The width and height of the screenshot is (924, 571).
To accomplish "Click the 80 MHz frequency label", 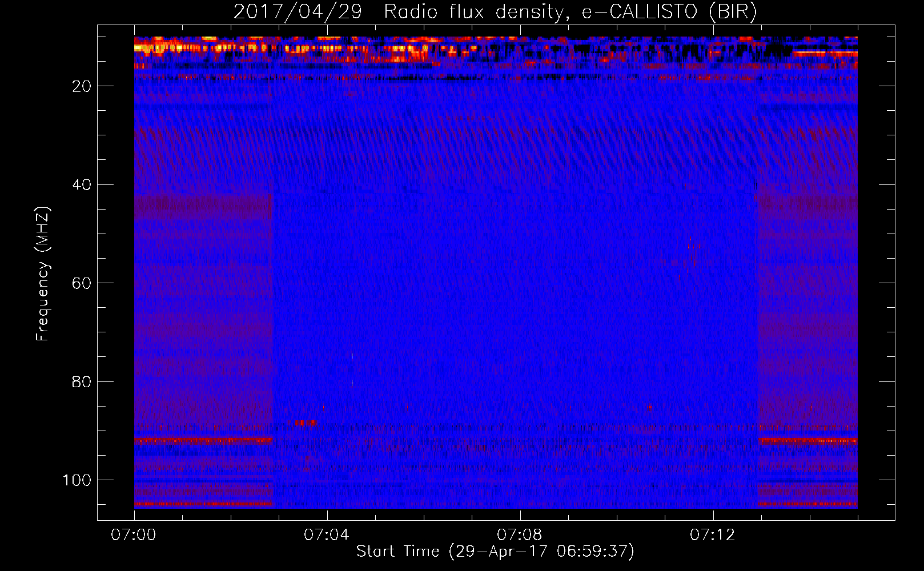I will pos(82,382).
